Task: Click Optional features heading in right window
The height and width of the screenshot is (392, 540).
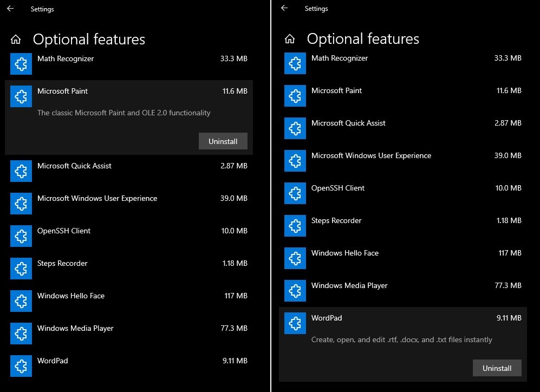Action: (x=363, y=39)
